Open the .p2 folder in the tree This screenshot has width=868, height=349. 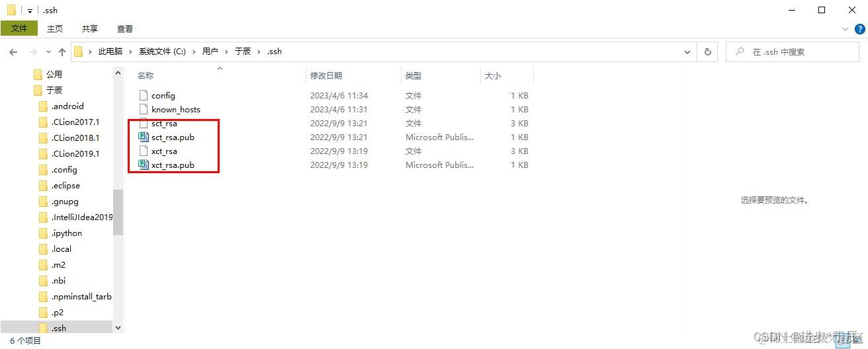pos(58,313)
